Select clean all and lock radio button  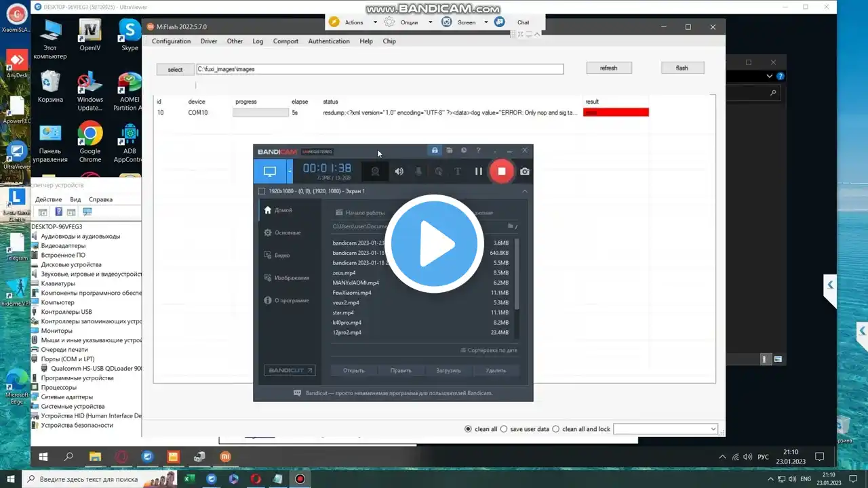tap(556, 429)
